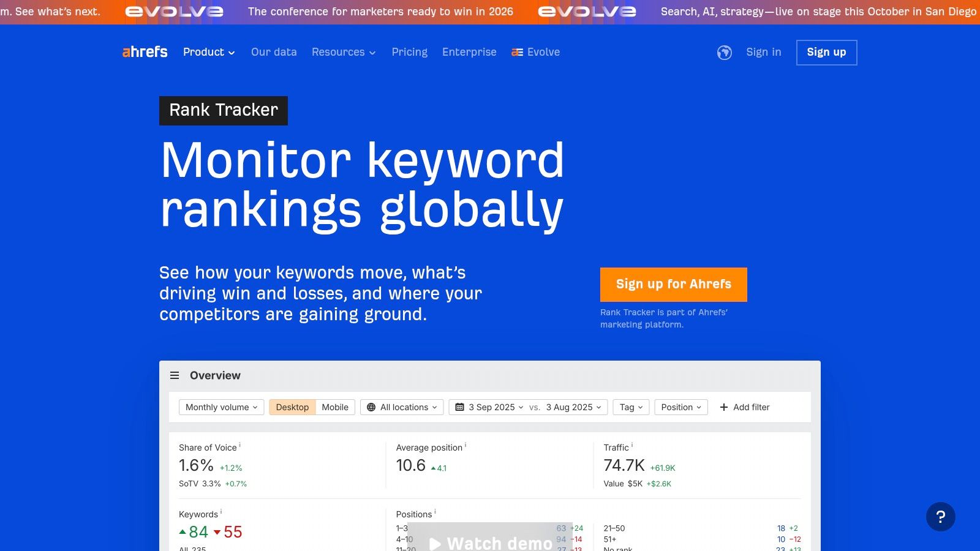Open the 3 Aug 2025 comparison date dropdown
This screenshot has width=980, height=551.
point(574,407)
